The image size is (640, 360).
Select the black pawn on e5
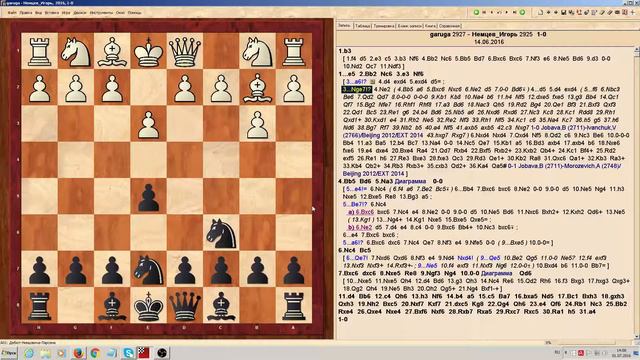(149, 197)
